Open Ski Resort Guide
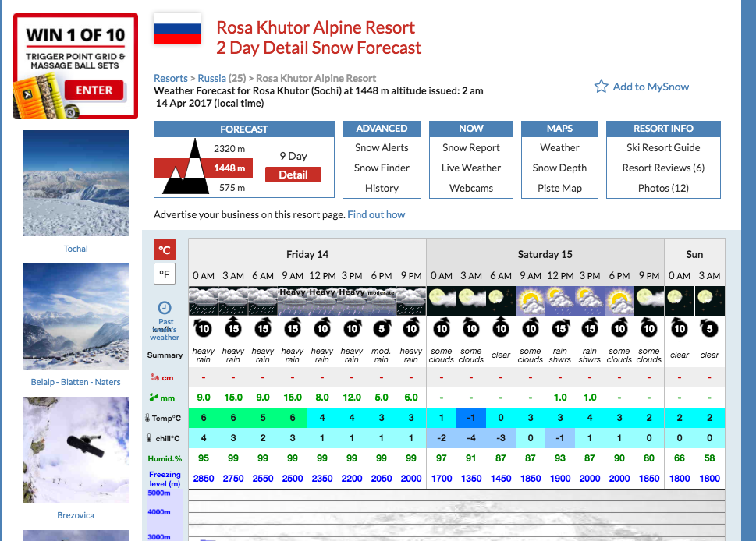This screenshot has height=541, width=756. tap(663, 148)
